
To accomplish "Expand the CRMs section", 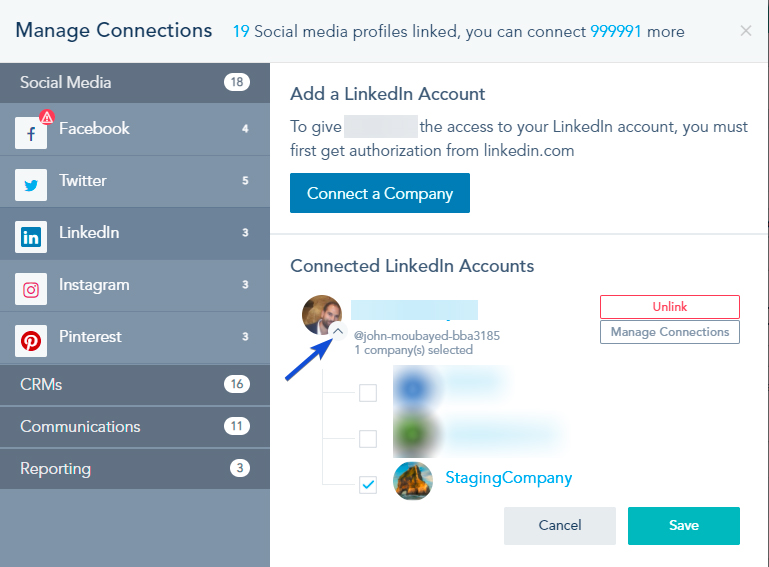I will tap(135, 385).
